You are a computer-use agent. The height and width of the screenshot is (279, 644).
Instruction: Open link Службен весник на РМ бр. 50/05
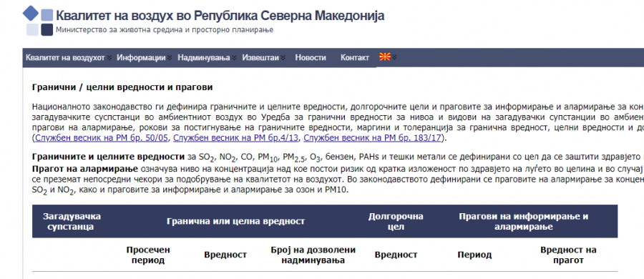[x=102, y=137]
